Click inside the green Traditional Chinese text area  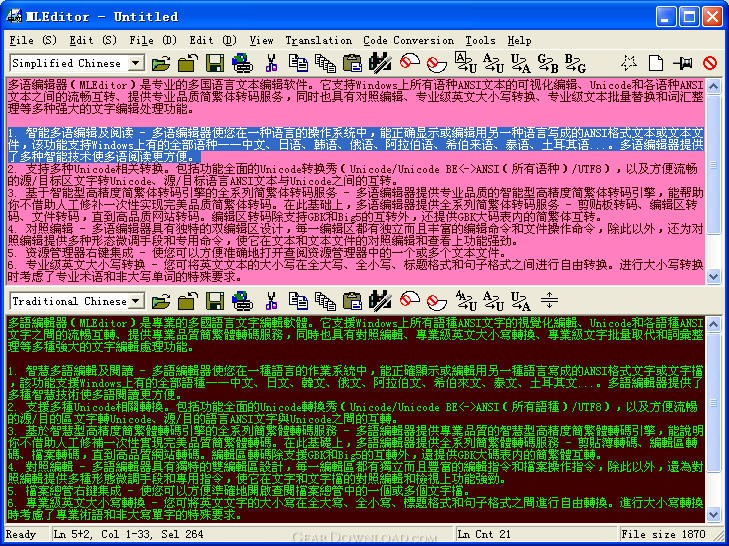pyautogui.click(x=356, y=419)
